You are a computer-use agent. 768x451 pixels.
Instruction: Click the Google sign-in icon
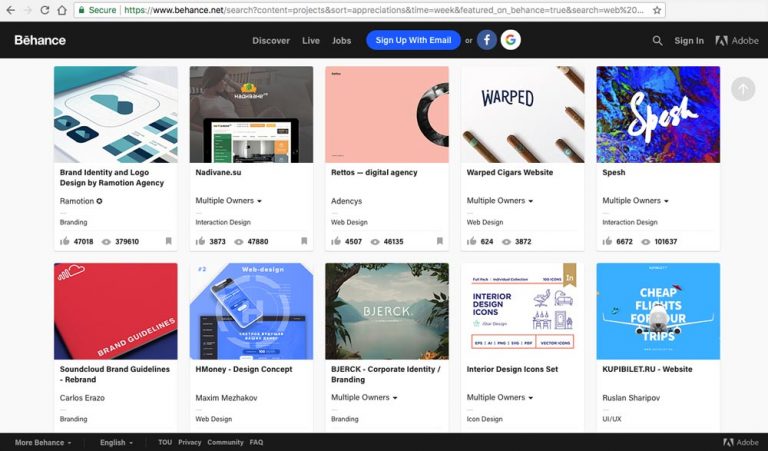pyautogui.click(x=511, y=40)
